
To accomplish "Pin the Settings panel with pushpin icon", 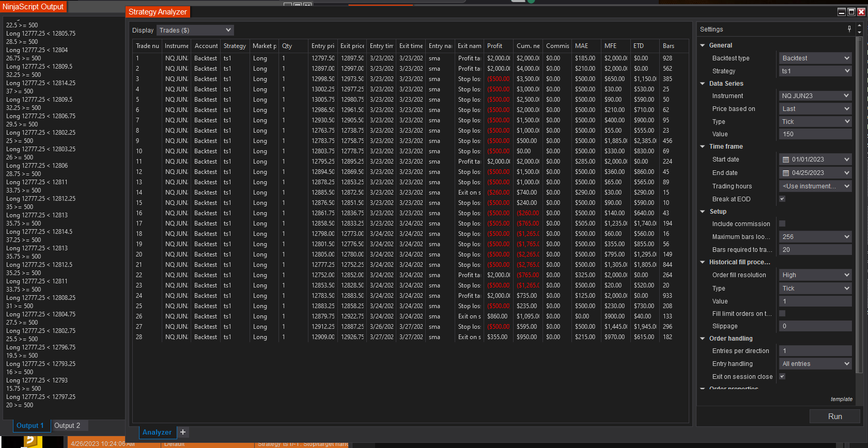I will (849, 29).
